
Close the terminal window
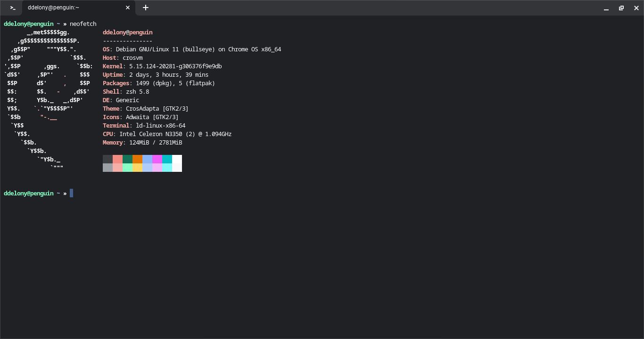(x=636, y=8)
